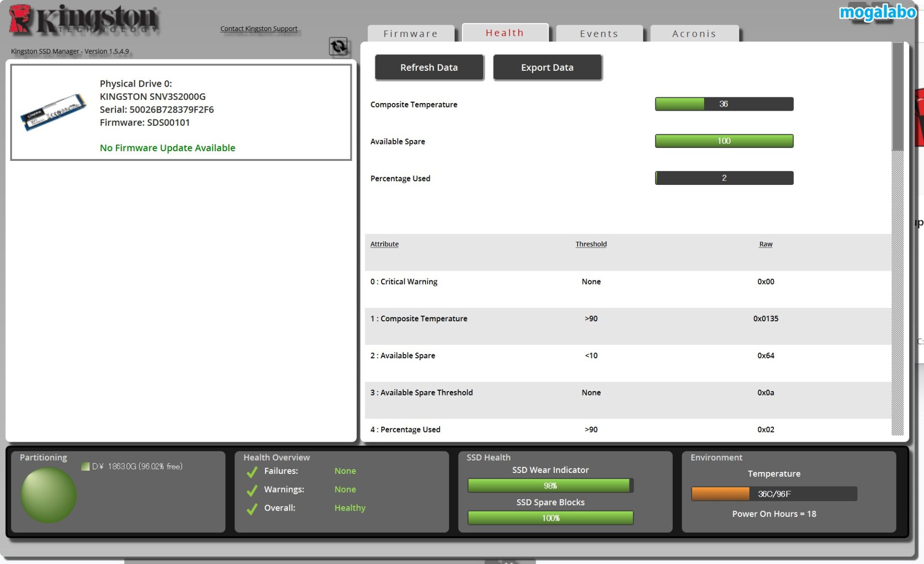Click the mogalabo logo
Screen dimensions: 924x564
pos(878,13)
